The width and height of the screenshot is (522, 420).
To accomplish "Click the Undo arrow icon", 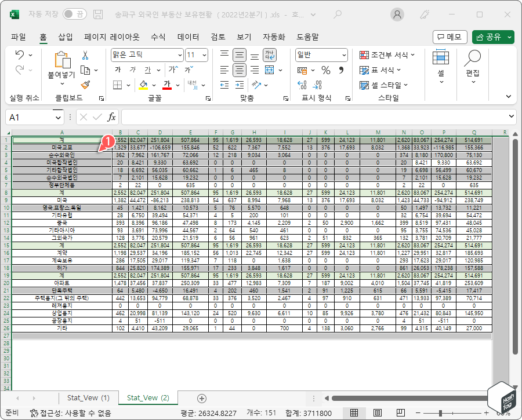I will (20, 55).
